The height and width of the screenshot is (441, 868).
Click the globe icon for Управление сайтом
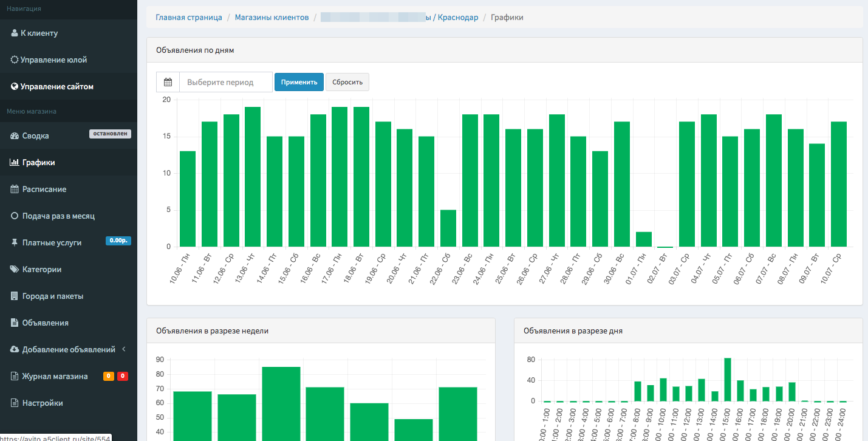click(x=15, y=87)
